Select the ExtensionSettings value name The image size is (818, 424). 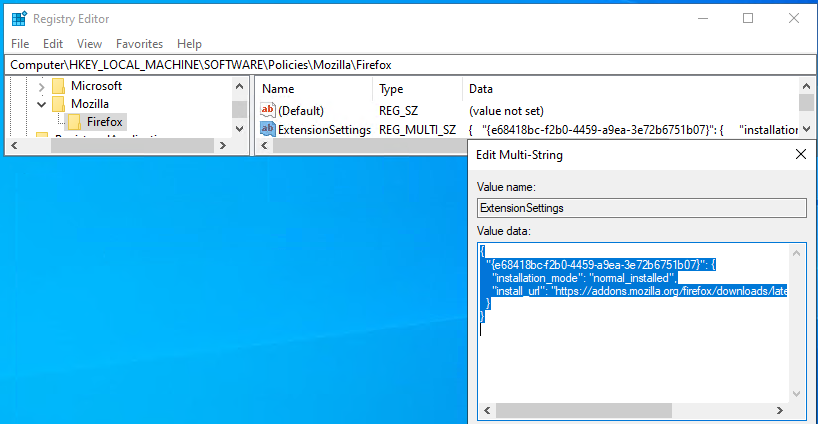click(x=324, y=129)
